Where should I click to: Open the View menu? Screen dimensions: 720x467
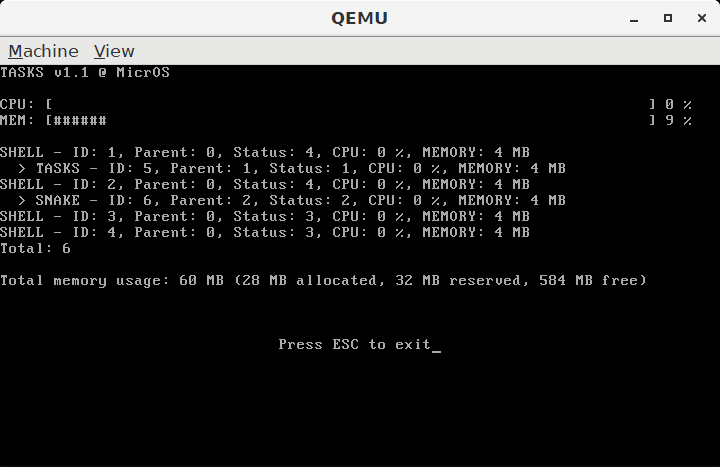click(114, 51)
